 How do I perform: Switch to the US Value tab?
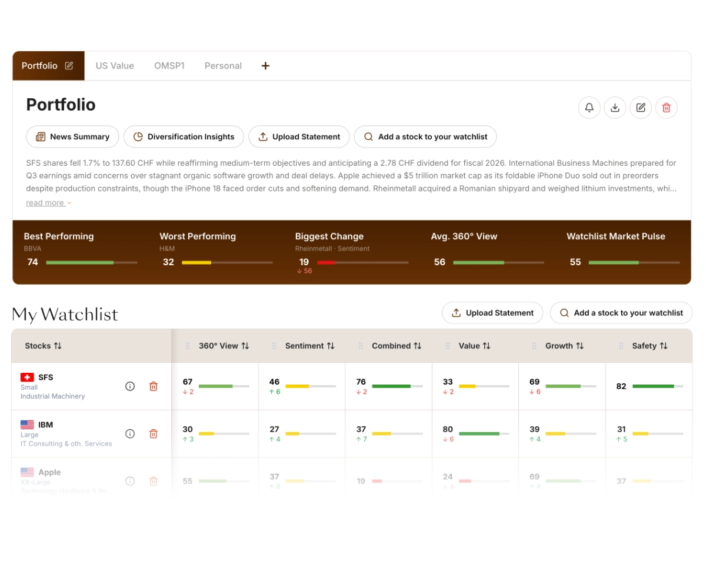(115, 66)
